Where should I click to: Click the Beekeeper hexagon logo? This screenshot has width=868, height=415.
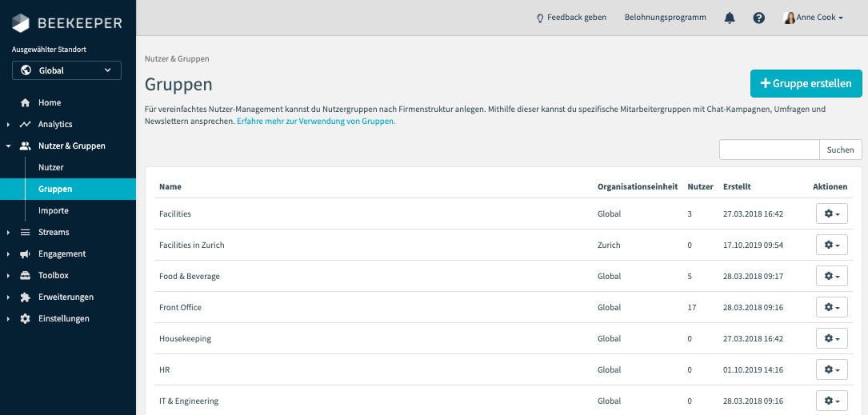coord(21,24)
